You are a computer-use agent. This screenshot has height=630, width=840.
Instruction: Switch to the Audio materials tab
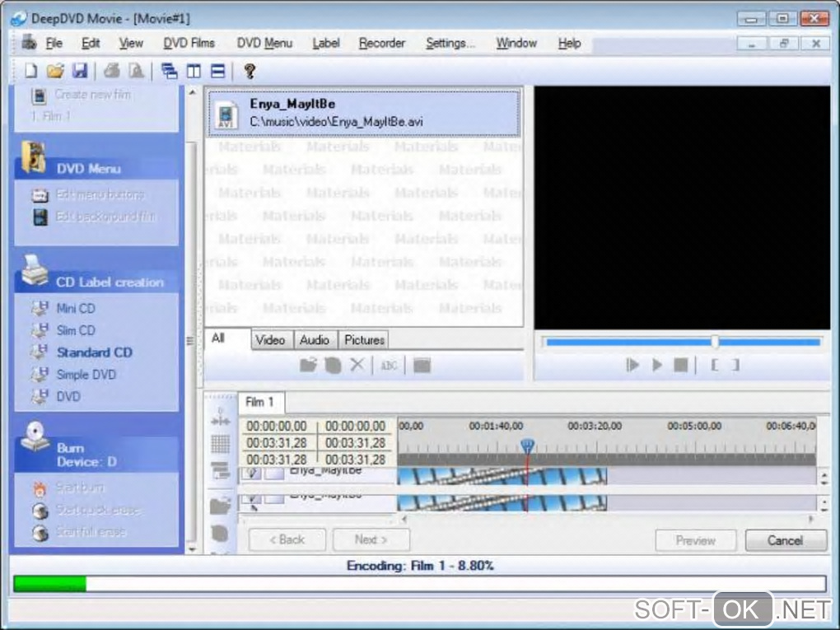315,339
